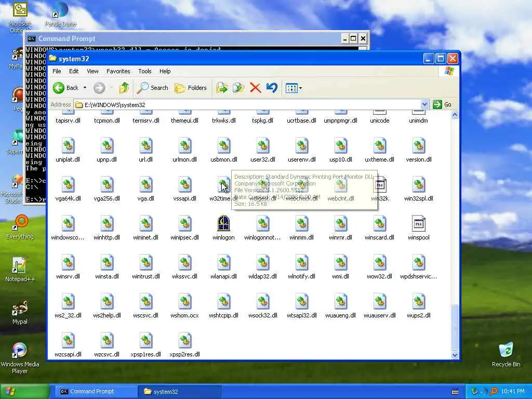Open Windows Media Player desktop shortcut
This screenshot has width=532, height=399.
point(20,358)
